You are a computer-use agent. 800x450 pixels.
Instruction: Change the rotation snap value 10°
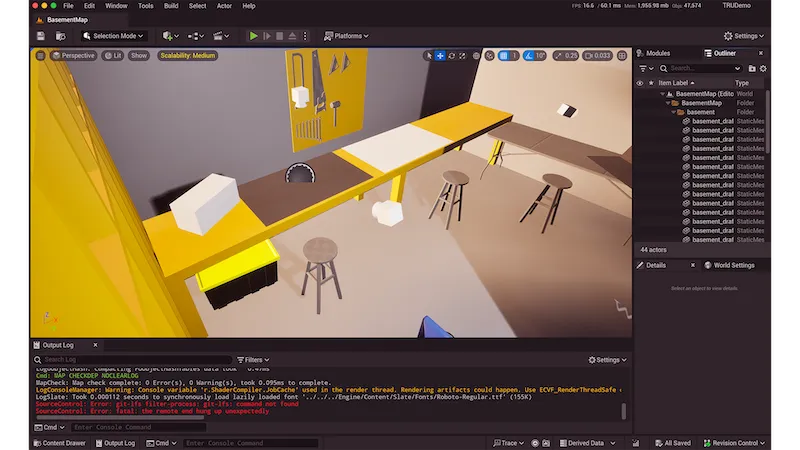tap(540, 56)
